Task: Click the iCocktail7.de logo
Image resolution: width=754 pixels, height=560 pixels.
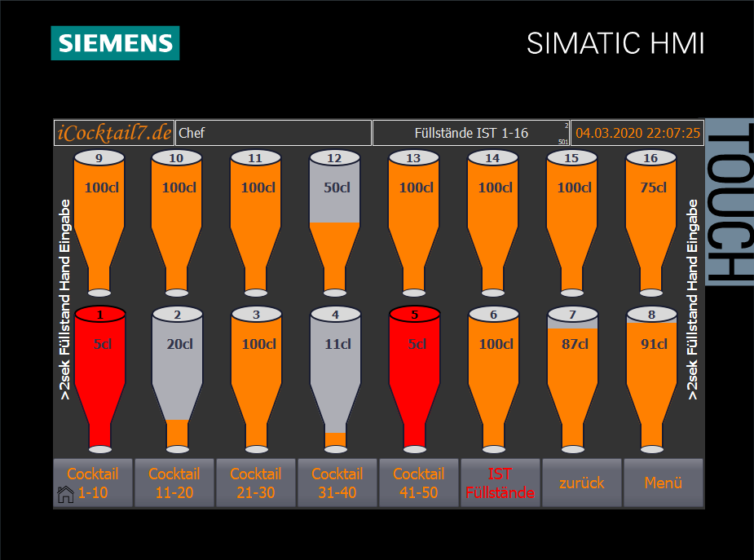Action: tap(114, 133)
